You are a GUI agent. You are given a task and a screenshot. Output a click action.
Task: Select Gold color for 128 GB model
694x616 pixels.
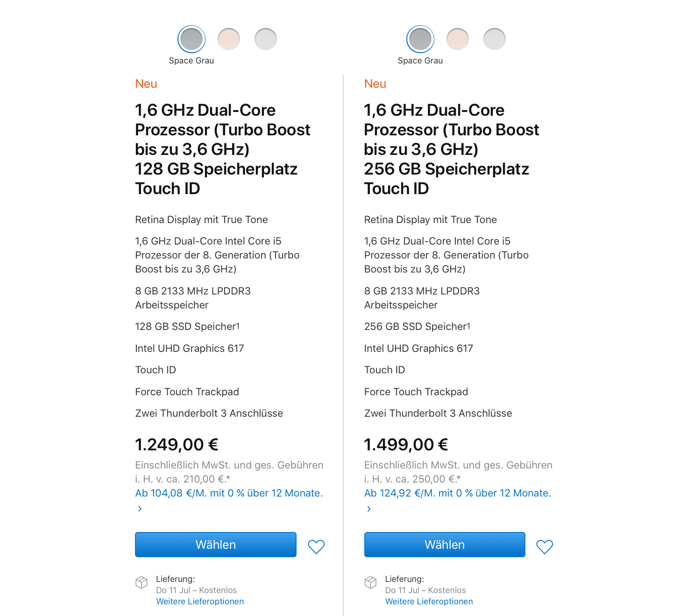[x=229, y=39]
